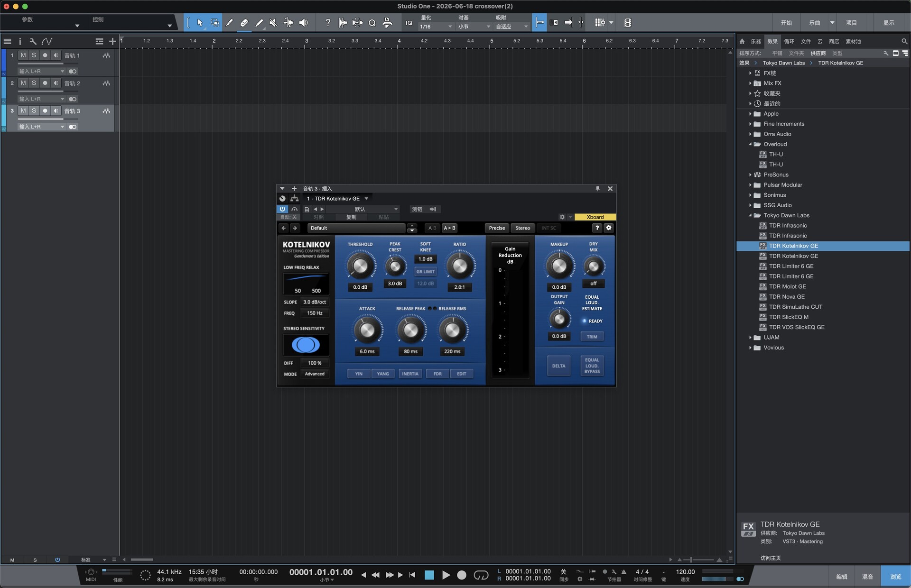Open the 混音 mixer view tab
The width and height of the screenshot is (911, 588).
coord(867,577)
